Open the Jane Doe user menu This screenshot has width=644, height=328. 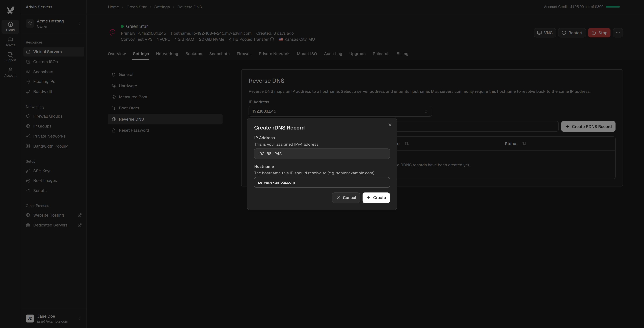point(54,318)
